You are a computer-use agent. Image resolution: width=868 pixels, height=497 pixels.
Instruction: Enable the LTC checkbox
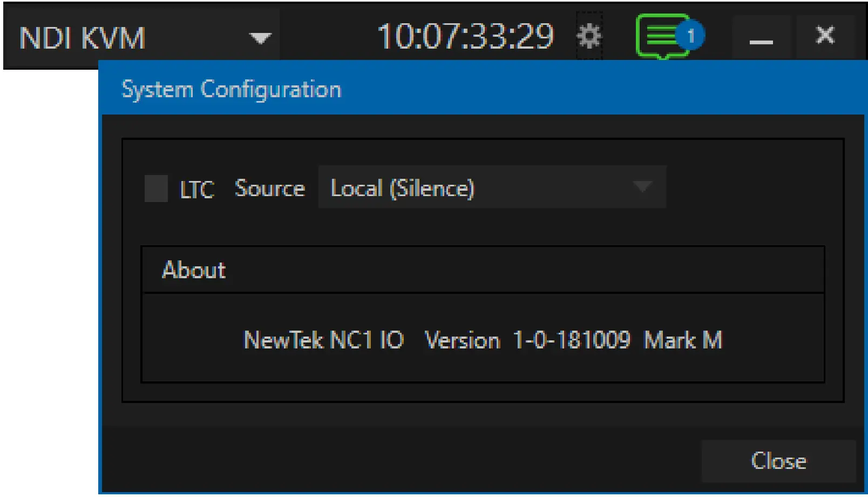pos(156,189)
